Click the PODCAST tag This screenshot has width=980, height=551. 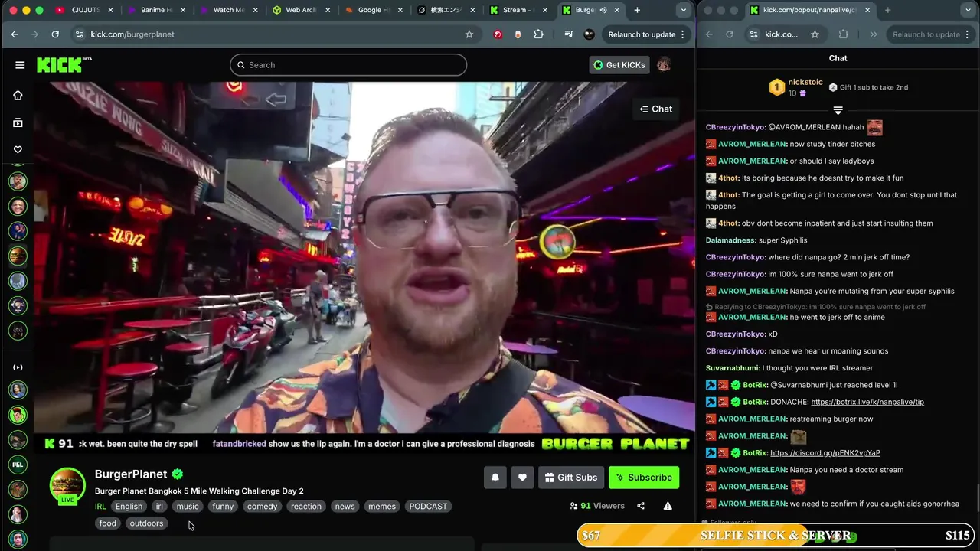(x=428, y=507)
